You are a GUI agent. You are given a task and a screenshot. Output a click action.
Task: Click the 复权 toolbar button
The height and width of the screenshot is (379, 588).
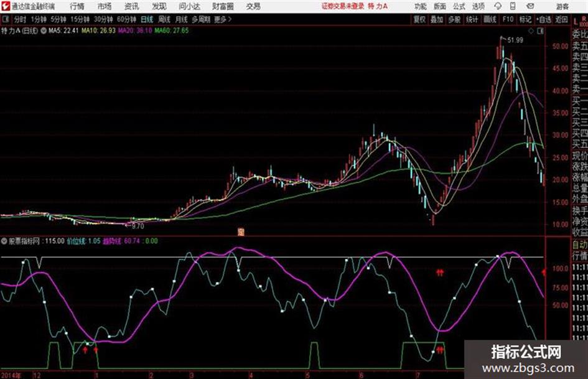[419, 19]
